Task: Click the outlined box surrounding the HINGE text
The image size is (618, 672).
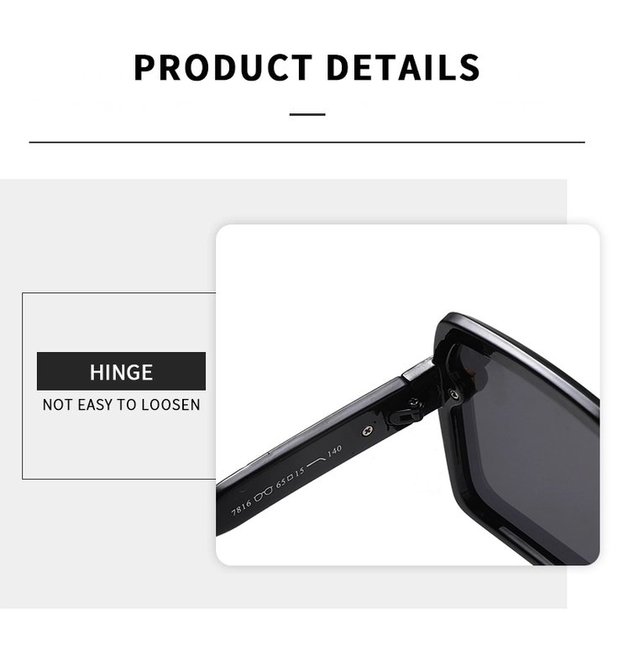Action: [x=119, y=386]
